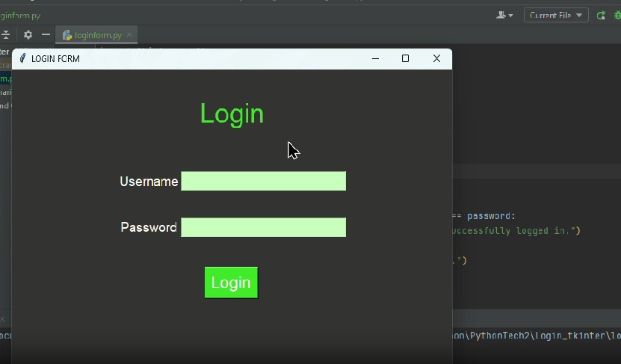The height and width of the screenshot is (364, 621).
Task: Click the 'password:' code text in editor
Action: pos(491,216)
